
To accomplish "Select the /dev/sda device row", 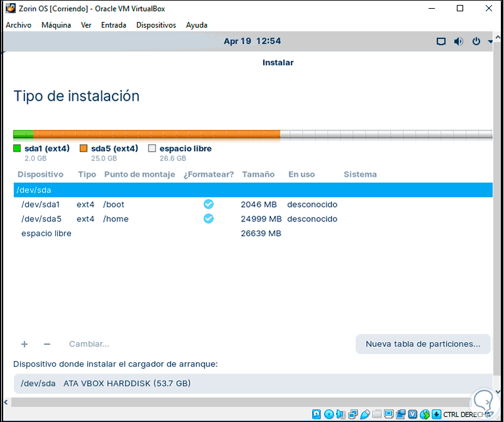I will pos(253,190).
